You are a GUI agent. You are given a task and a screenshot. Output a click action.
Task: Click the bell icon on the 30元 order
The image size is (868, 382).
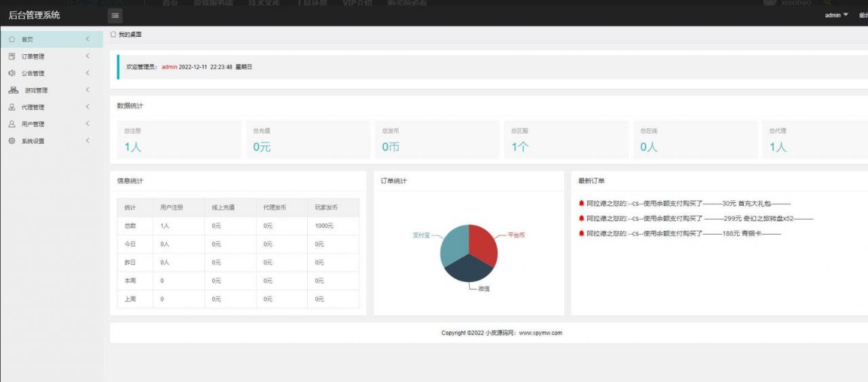click(581, 204)
